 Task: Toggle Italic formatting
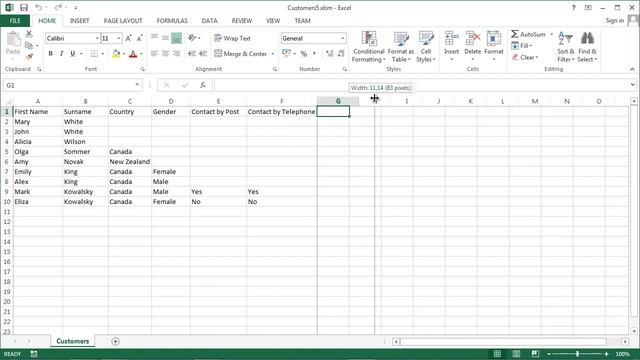[x=62, y=53]
